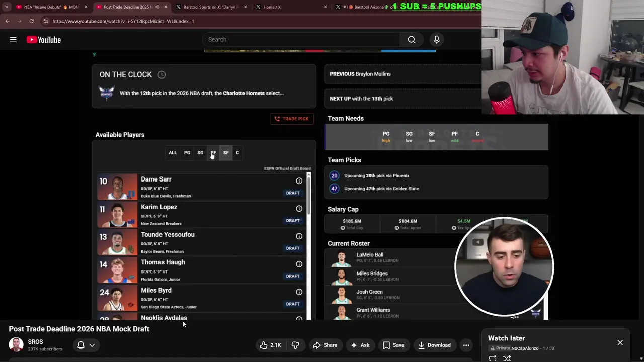Switch to the Barstool Sports on X tab
This screenshot has height=362, width=644.
(210, 7)
